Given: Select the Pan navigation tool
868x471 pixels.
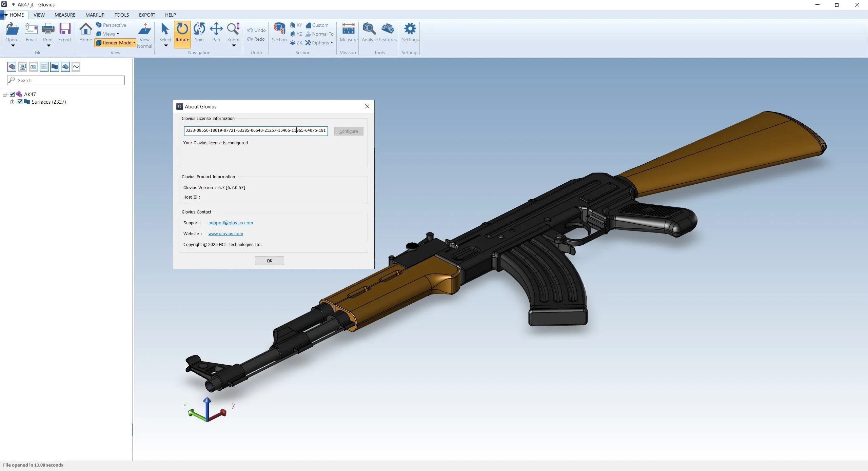Looking at the screenshot, I should point(216,33).
